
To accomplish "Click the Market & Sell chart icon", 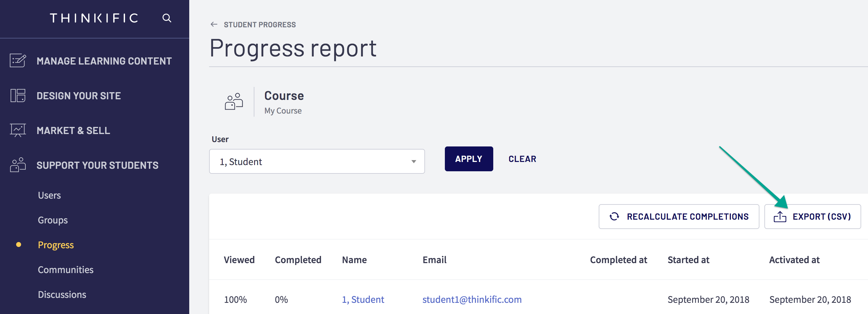I will (x=18, y=130).
